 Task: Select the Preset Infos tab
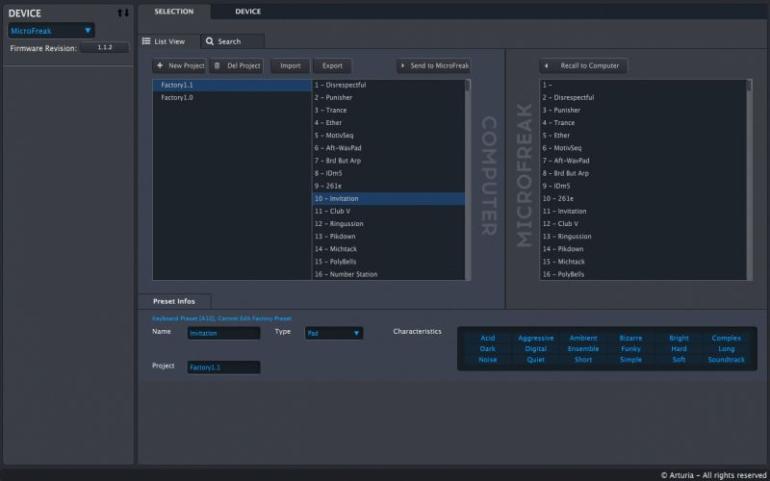coord(174,301)
